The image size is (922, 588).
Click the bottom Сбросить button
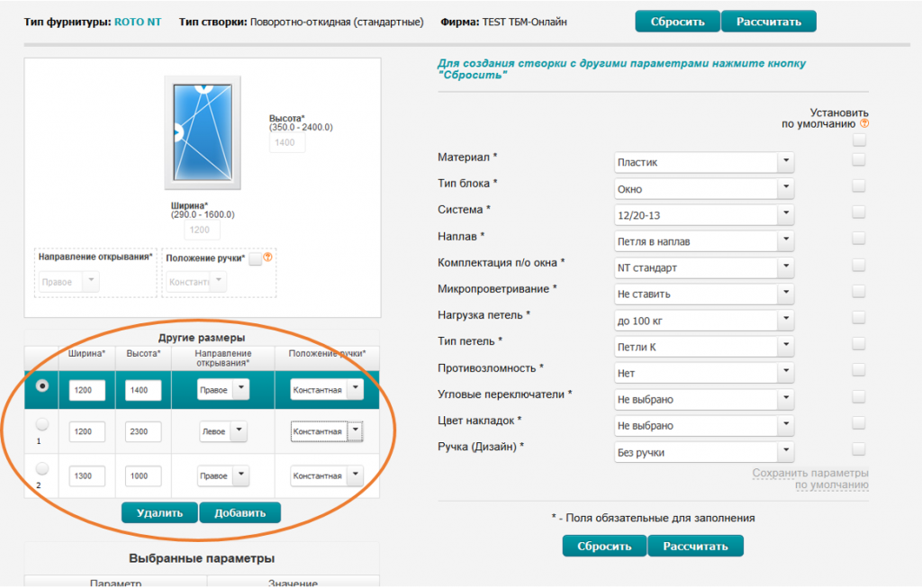tap(604, 546)
